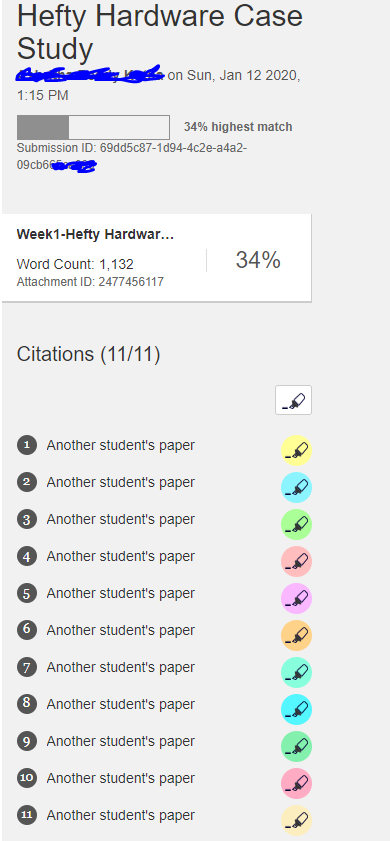The image size is (390, 841).
Task: Click the Citations (11/11) heading
Action: click(89, 355)
